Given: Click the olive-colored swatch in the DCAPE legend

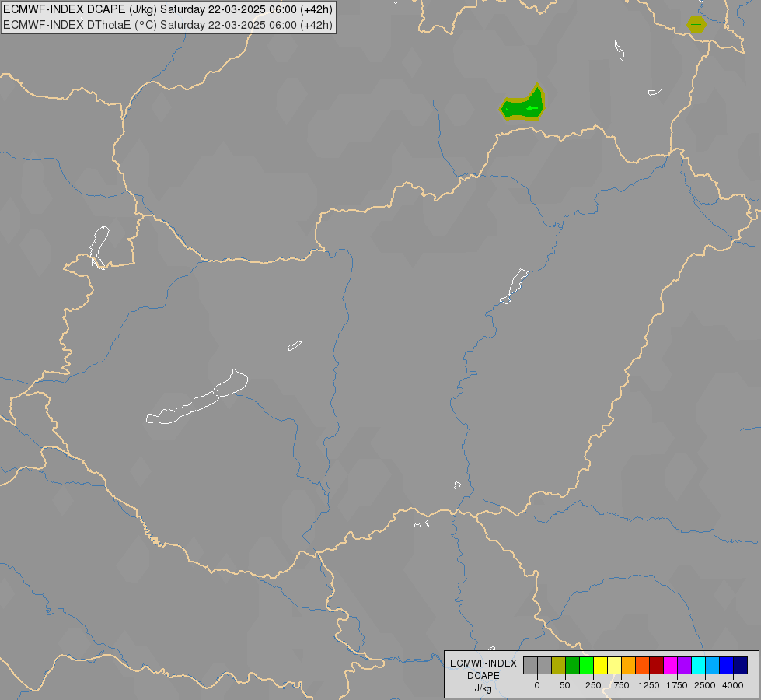Looking at the screenshot, I should pos(559,665).
